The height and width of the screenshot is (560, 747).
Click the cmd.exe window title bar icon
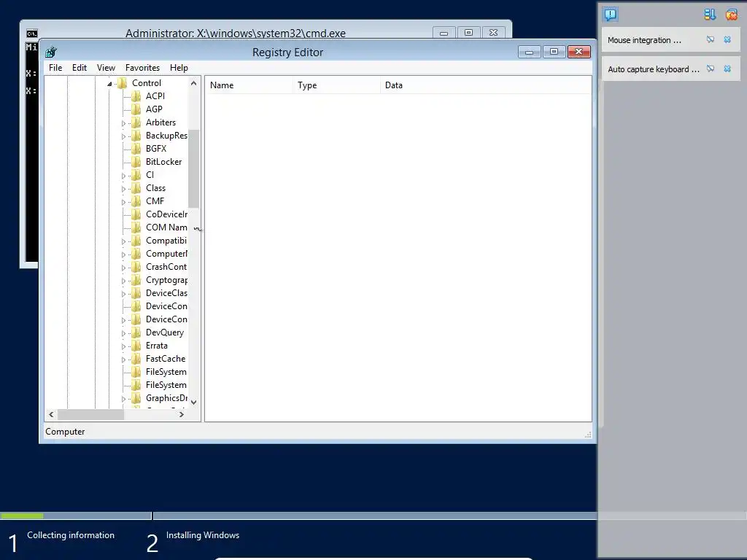pos(31,34)
